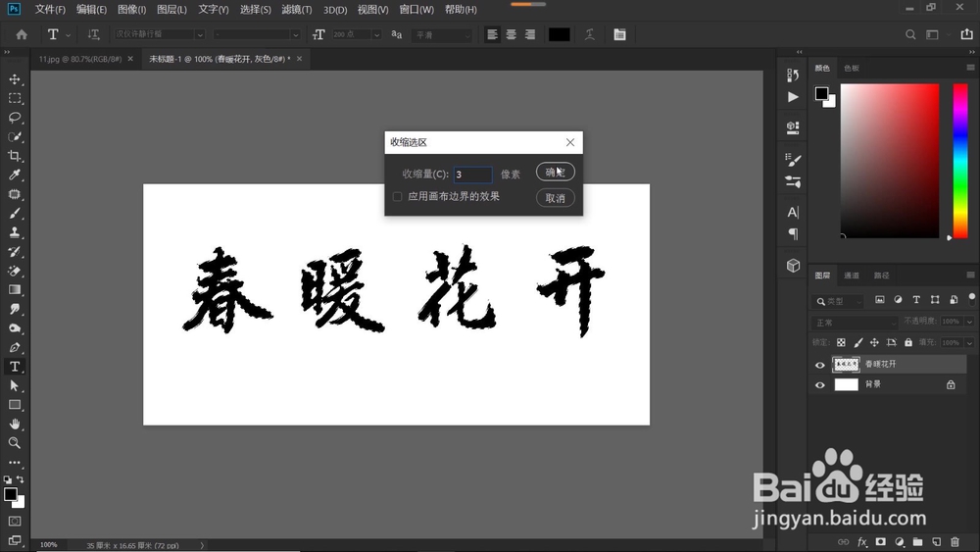
Task: Toggle lock transparent pixels
Action: pyautogui.click(x=841, y=342)
